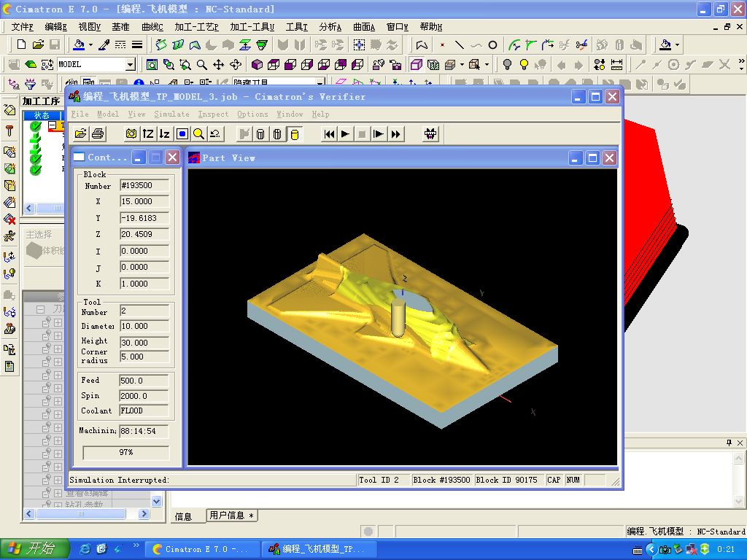Click the eyedropper pick-attributes icon
747x560 pixels.
(104, 44)
